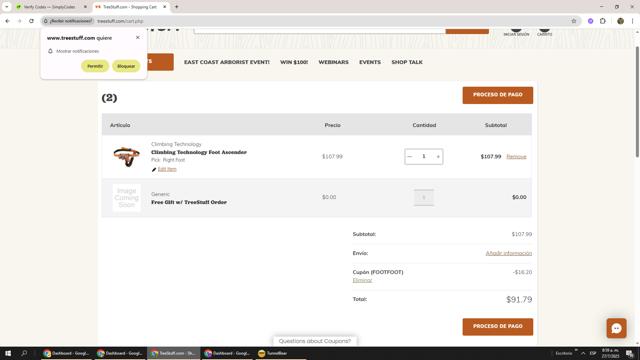Screen dimensions: 640x360
Task: Click Bloquear in the notification prompt
Action: tap(126, 66)
